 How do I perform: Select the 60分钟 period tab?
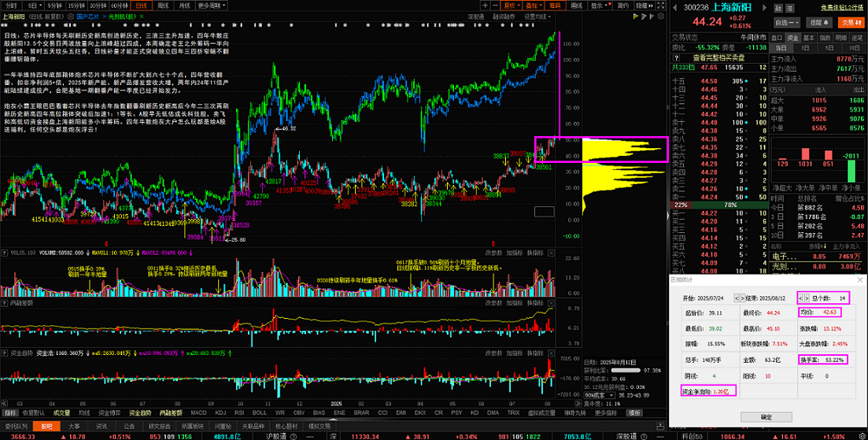119,6
